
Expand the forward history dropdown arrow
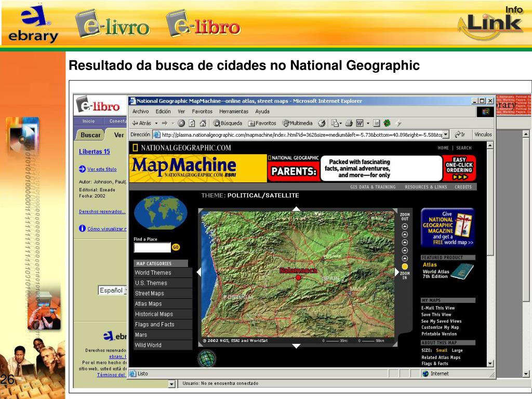tap(172, 124)
